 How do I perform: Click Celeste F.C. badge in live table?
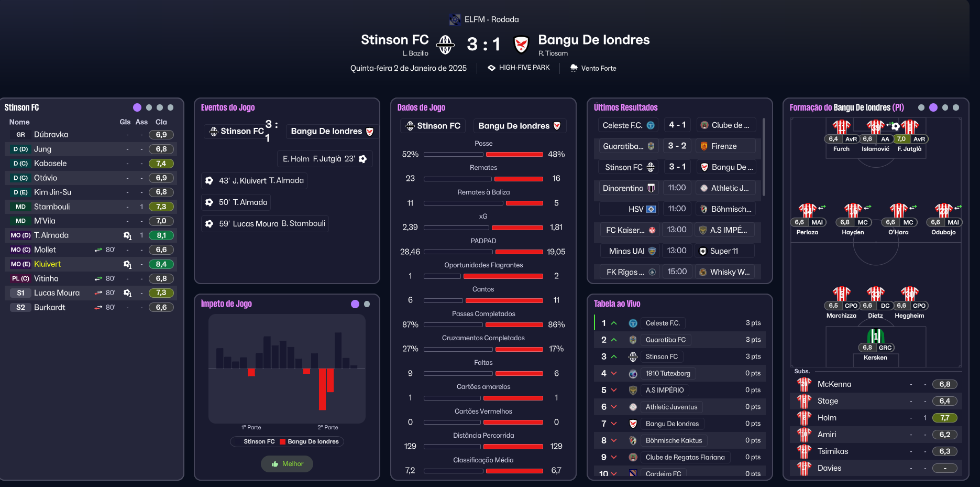tap(633, 323)
